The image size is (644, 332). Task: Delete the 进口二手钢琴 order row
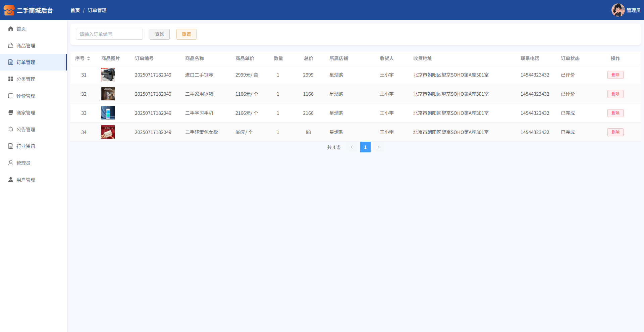[615, 75]
